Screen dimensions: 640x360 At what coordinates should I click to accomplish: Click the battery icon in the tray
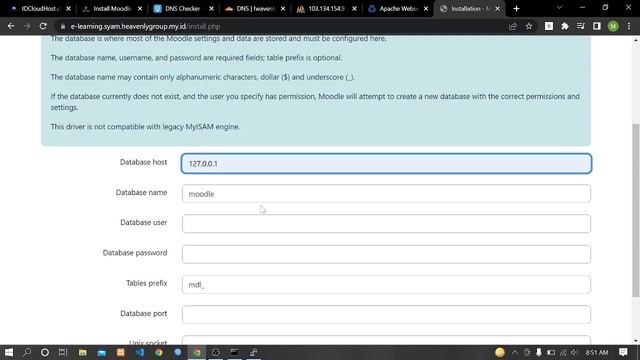point(551,352)
